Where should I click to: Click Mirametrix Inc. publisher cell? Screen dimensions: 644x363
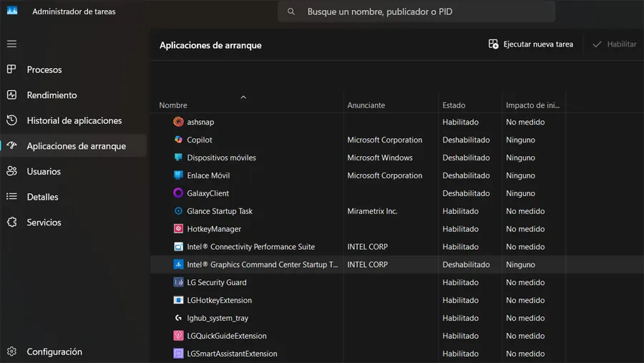click(372, 211)
